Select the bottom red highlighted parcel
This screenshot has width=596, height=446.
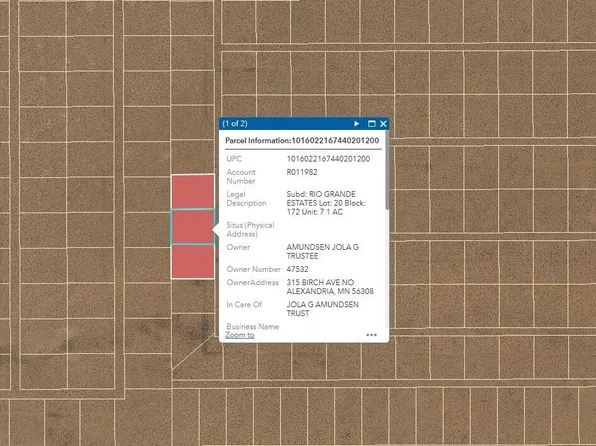(x=192, y=262)
